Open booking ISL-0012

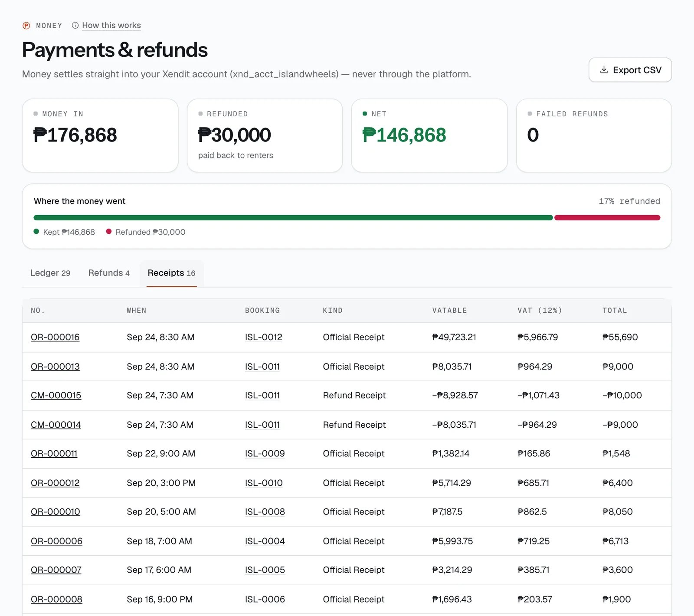click(x=264, y=337)
